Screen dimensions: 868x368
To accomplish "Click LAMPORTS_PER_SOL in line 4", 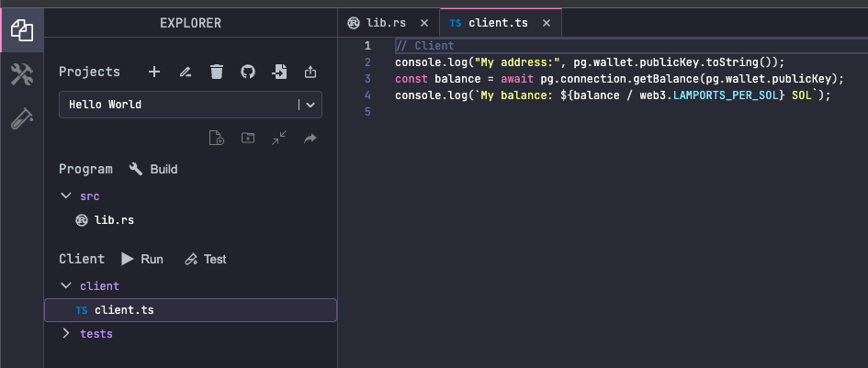I will click(726, 95).
